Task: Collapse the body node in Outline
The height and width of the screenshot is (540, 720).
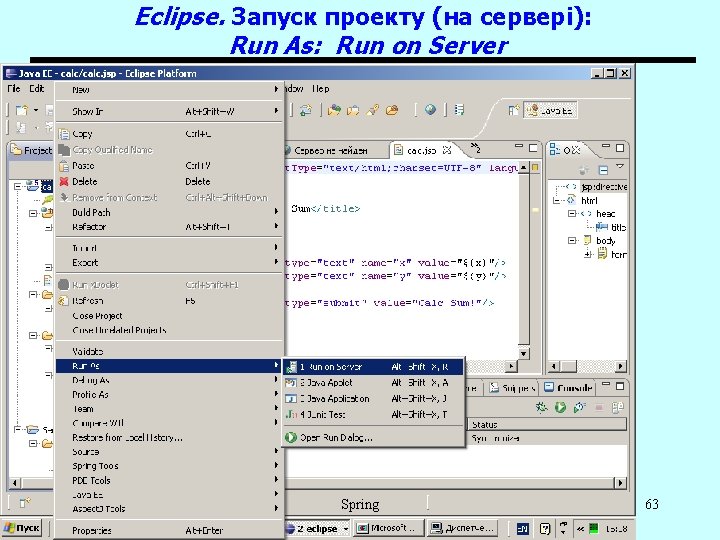Action: pyautogui.click(x=572, y=240)
